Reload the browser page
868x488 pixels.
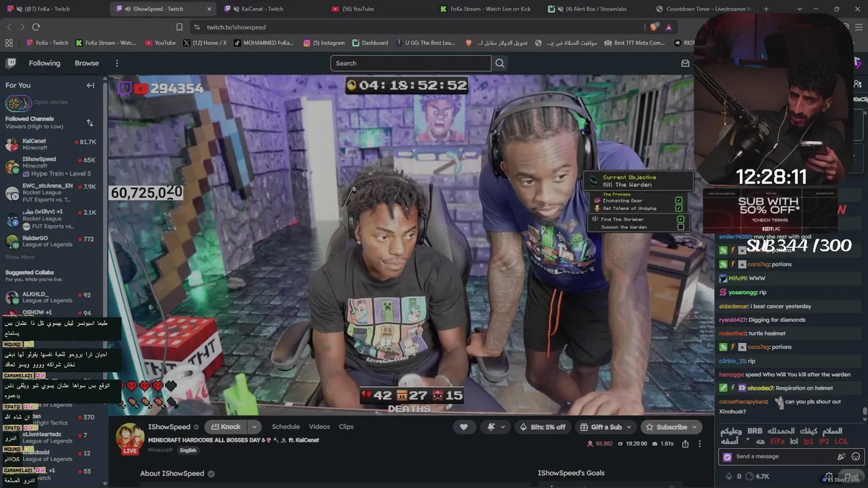pos(36,27)
